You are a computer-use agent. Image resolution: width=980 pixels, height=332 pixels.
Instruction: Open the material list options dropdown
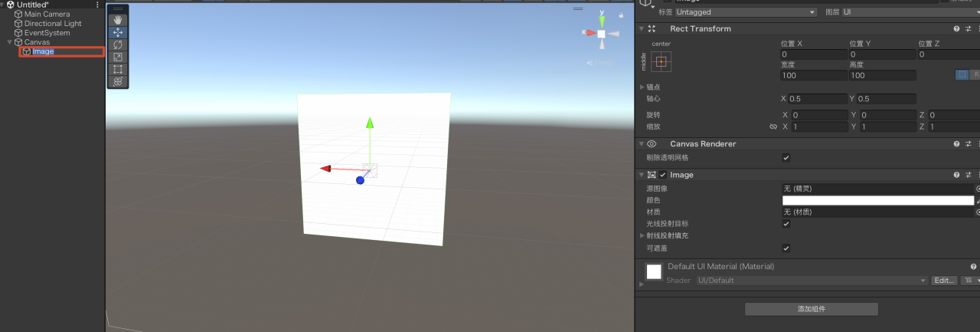[970, 281]
